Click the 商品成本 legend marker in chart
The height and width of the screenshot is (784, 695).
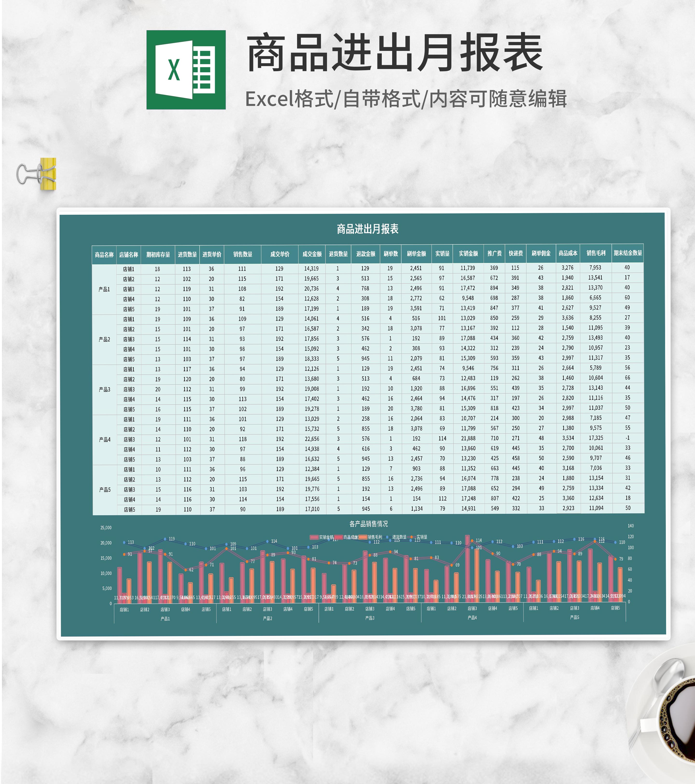(x=339, y=537)
